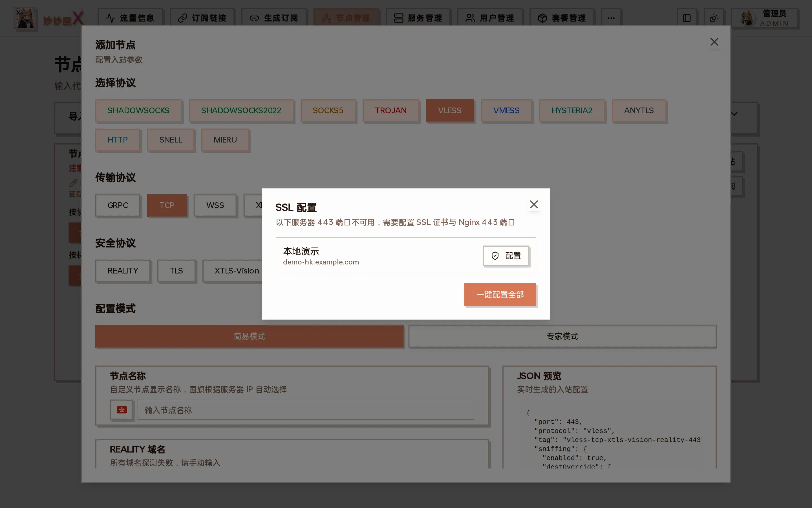Open the 管理员 ADMIN profile menu

point(764,18)
